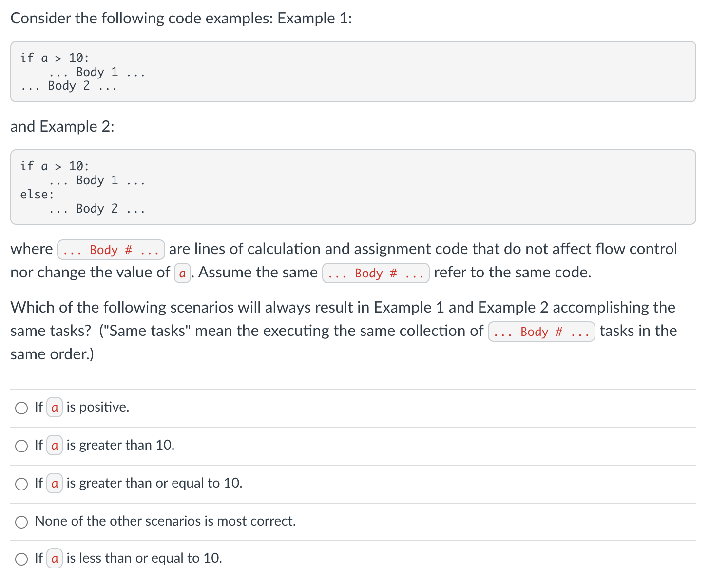Click the 'and Example 2:' heading text
The image size is (710, 588).
click(x=62, y=126)
